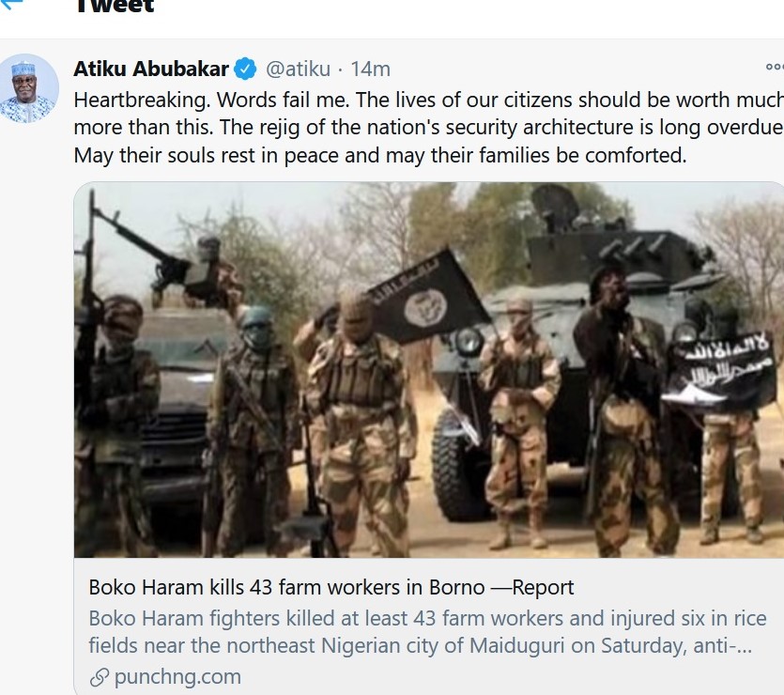Visit the punchng.com source domain
The width and height of the screenshot is (784, 695).
click(177, 677)
